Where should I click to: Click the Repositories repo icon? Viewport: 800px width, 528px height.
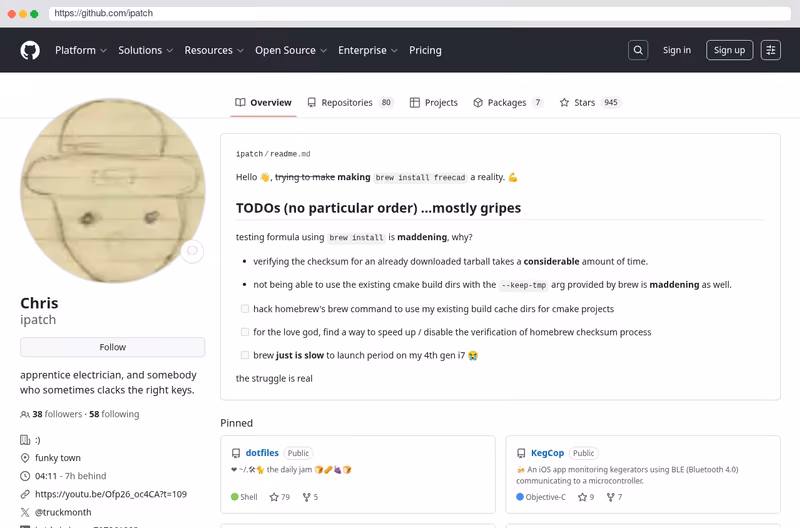click(311, 103)
